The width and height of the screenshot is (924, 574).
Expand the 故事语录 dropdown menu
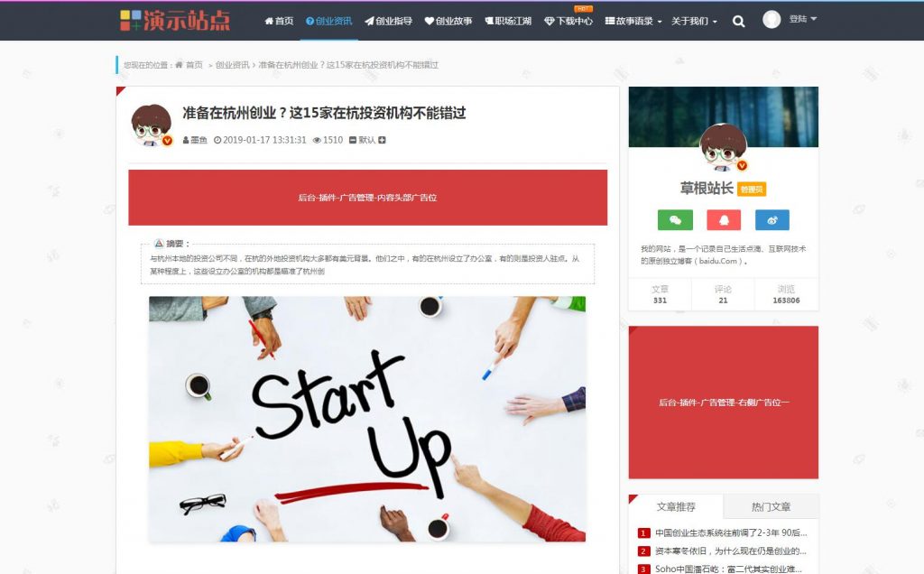coord(633,22)
